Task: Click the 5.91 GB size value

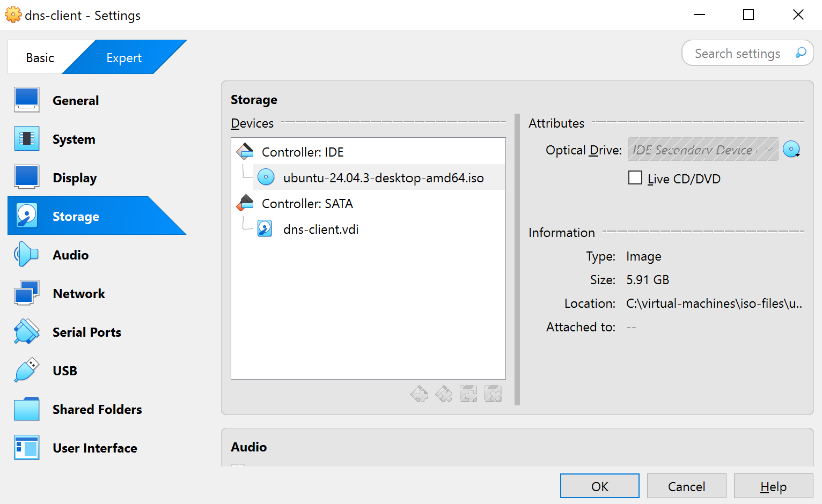Action: [x=648, y=280]
